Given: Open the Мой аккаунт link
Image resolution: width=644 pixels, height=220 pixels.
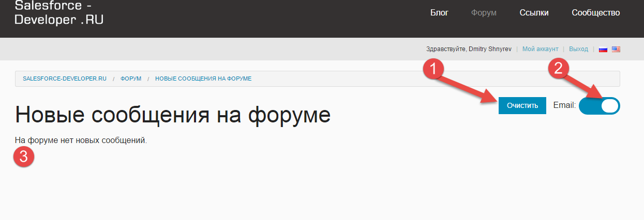Looking at the screenshot, I should pos(540,49).
